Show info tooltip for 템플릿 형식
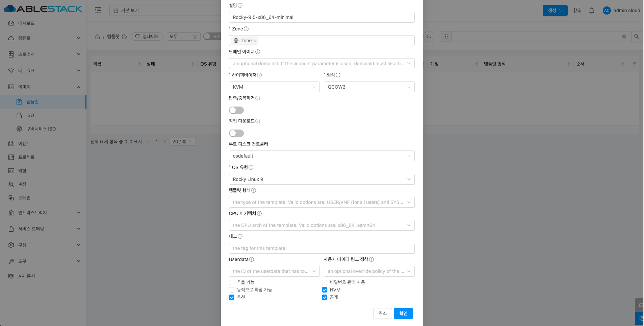Image resolution: width=644 pixels, height=326 pixels. click(254, 190)
